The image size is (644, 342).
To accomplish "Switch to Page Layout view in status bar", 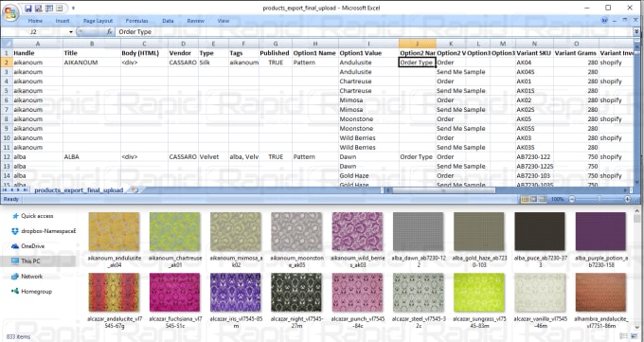I will coord(533,199).
